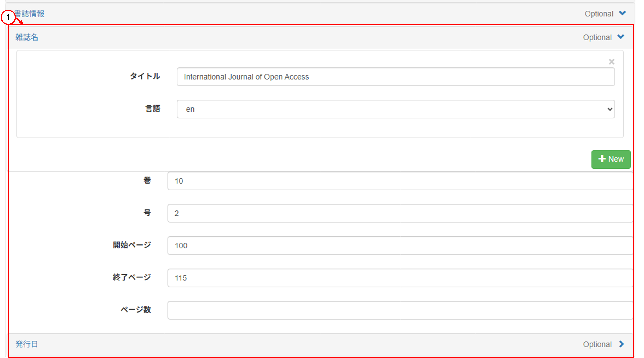Click the green New button
The height and width of the screenshot is (358, 644).
pos(611,159)
